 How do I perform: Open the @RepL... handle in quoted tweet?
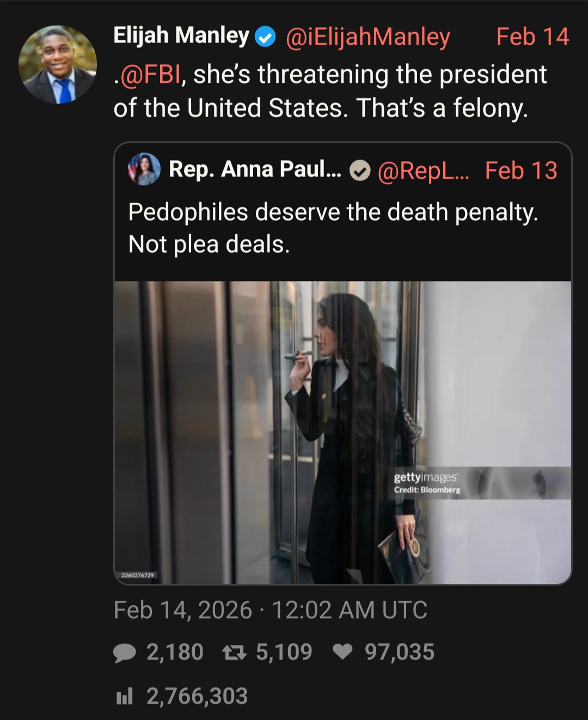[x=422, y=171]
